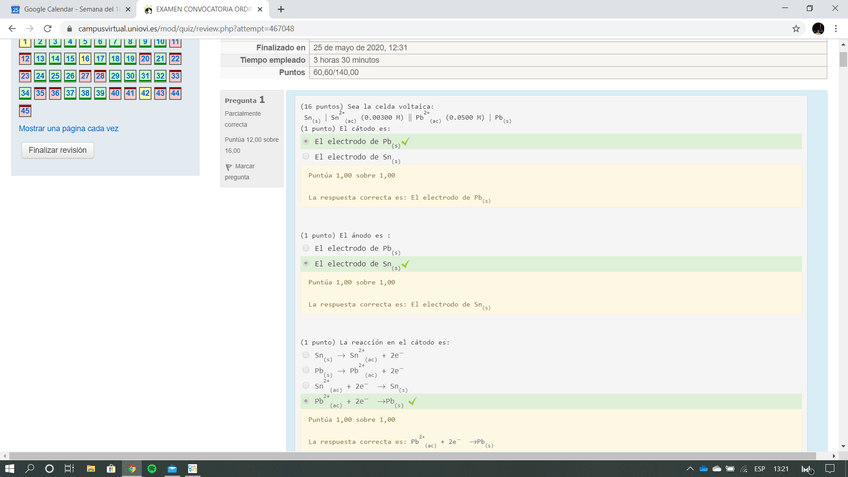Open 'Mostrar una página cada vez' link
The height and width of the screenshot is (477, 848).
pyautogui.click(x=68, y=129)
